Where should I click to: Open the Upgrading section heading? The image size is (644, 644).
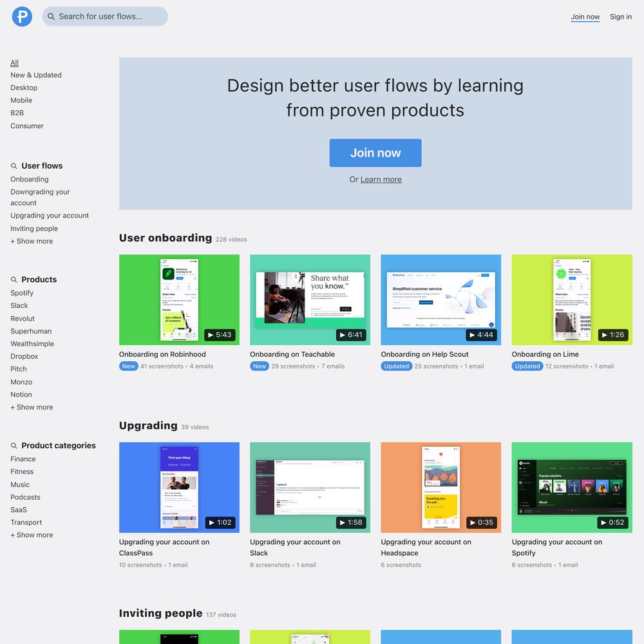[148, 426]
